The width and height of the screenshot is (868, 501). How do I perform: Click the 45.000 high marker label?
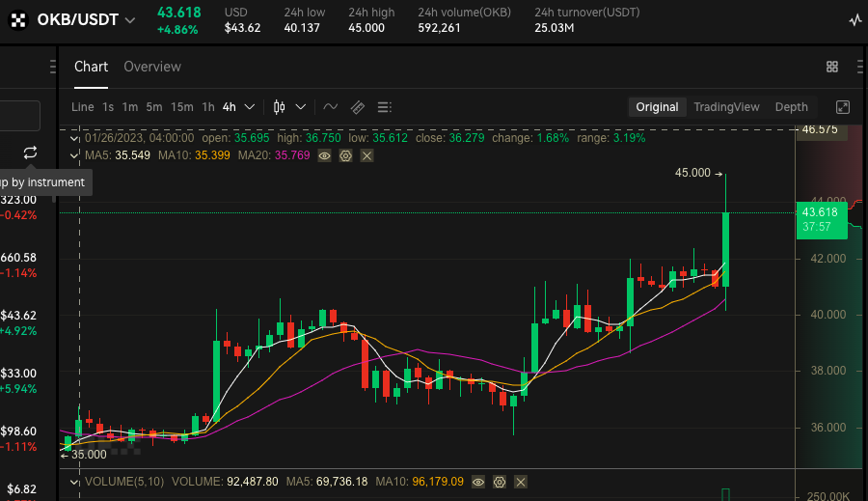pyautogui.click(x=692, y=173)
